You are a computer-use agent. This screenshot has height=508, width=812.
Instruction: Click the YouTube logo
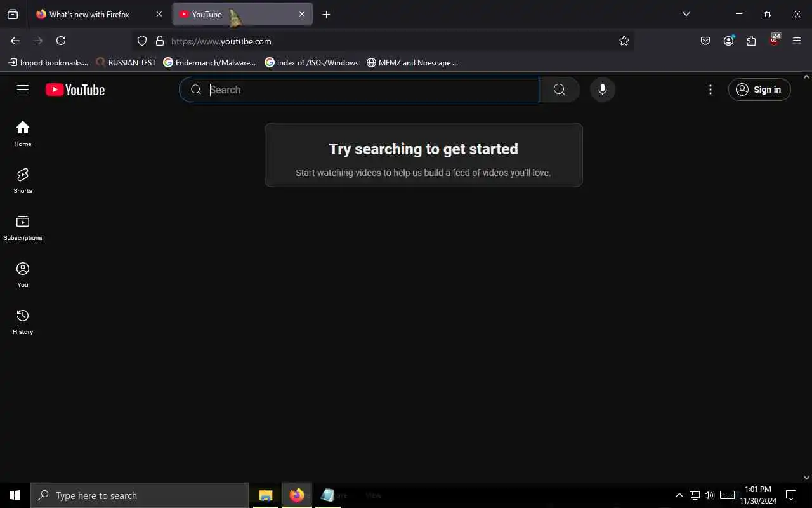click(x=75, y=90)
